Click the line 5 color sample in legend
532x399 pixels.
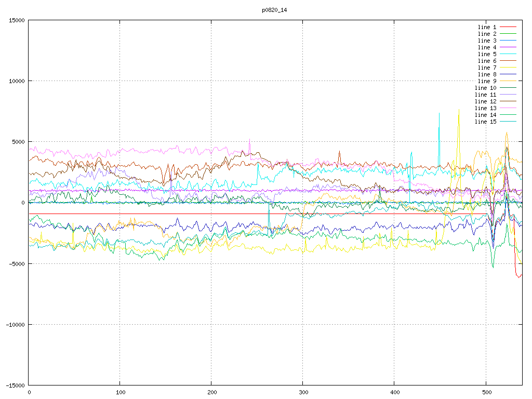click(x=508, y=54)
